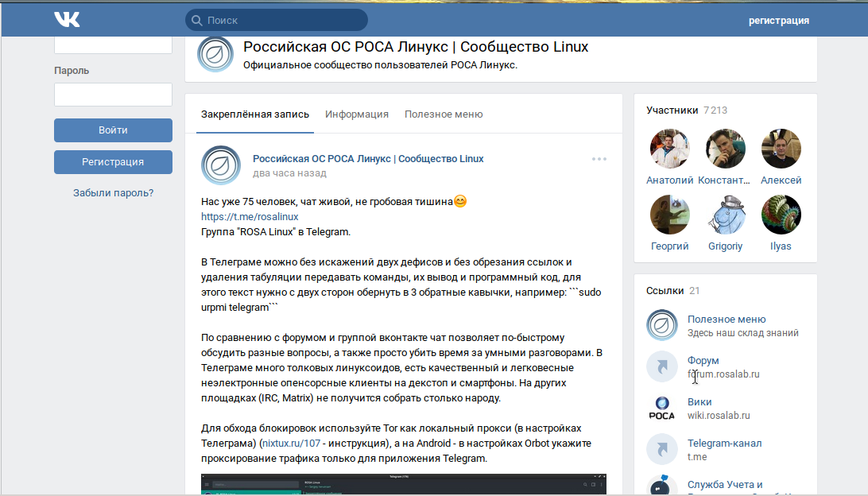Open Анатолий's member avatar

click(x=670, y=149)
